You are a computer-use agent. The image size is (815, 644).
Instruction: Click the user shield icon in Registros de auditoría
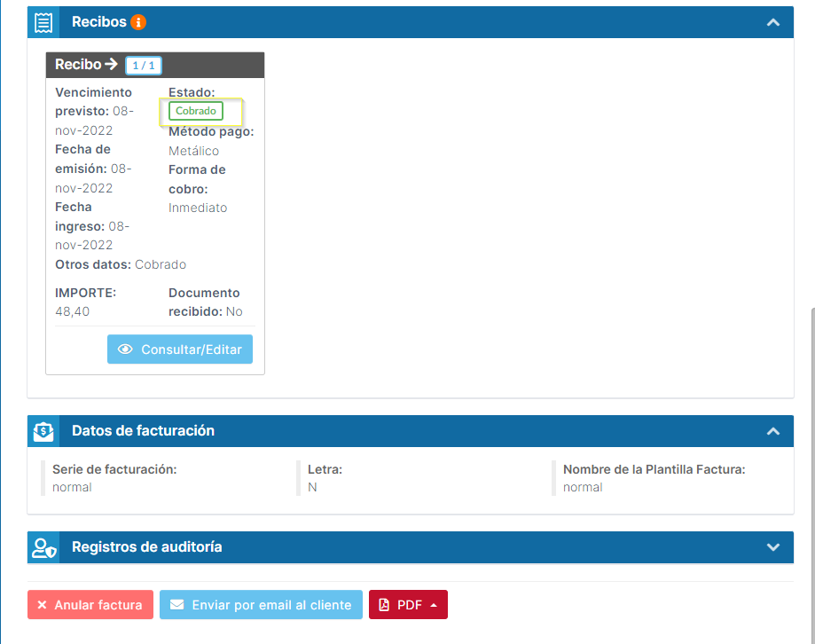point(43,548)
